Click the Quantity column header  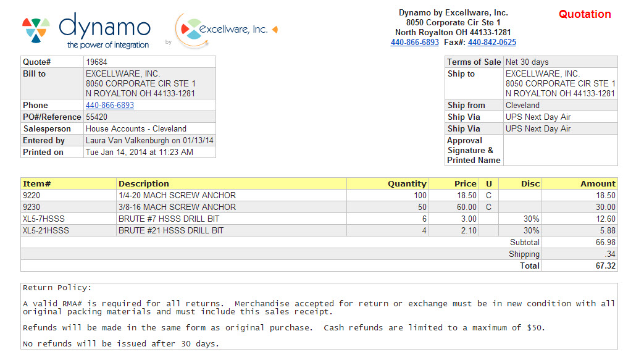[x=406, y=183]
